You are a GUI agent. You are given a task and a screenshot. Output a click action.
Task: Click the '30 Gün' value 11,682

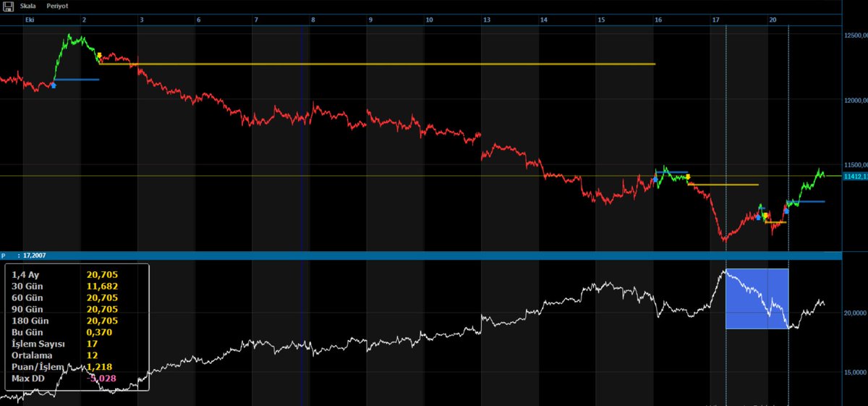click(x=102, y=287)
